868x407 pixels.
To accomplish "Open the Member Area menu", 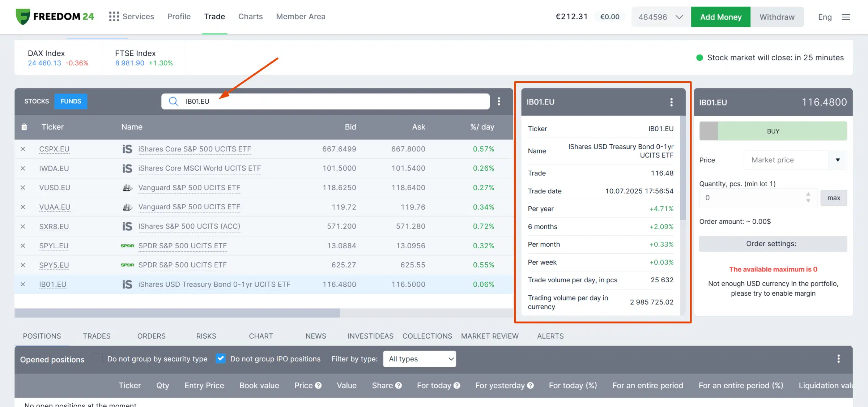I will pos(301,17).
